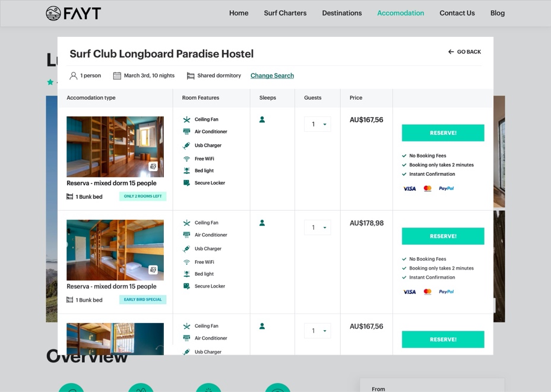
Task: Click 'Room Features' column header
Action: (x=201, y=98)
